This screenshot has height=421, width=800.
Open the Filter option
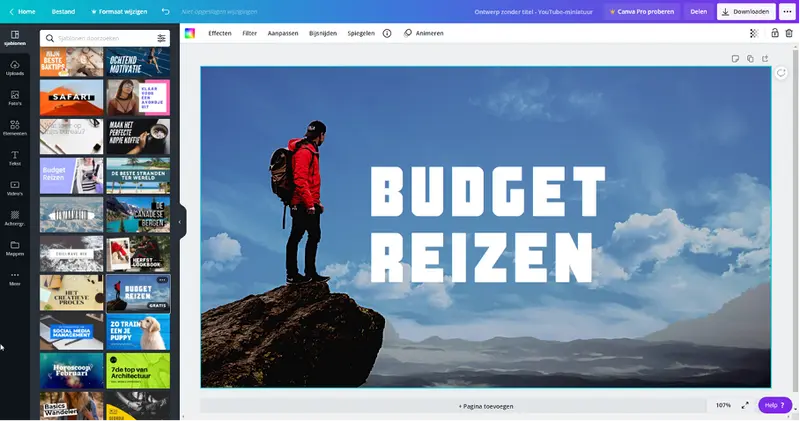249,33
